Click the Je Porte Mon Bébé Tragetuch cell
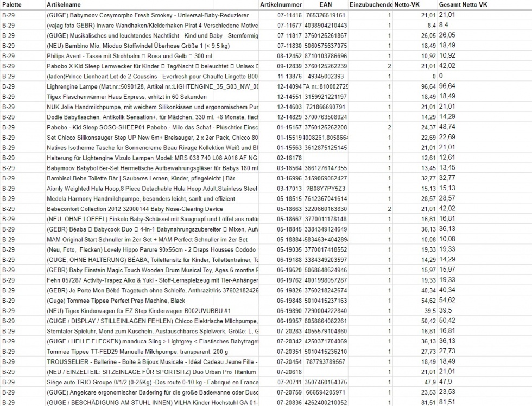The image size is (532, 406). pos(153,290)
